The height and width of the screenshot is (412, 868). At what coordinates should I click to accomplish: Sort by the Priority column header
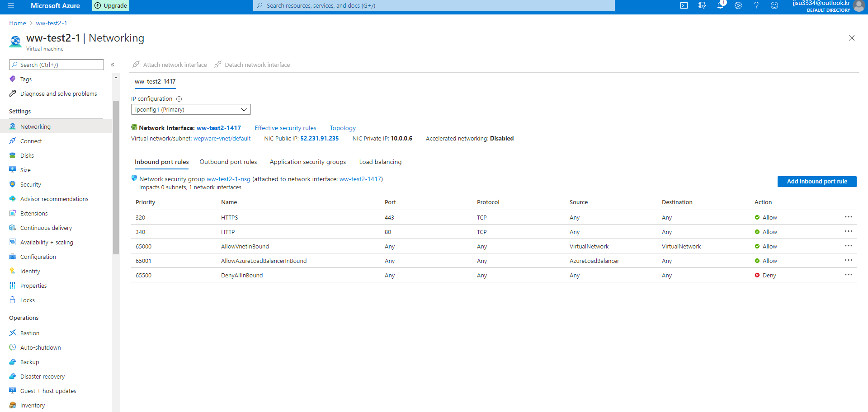click(145, 202)
